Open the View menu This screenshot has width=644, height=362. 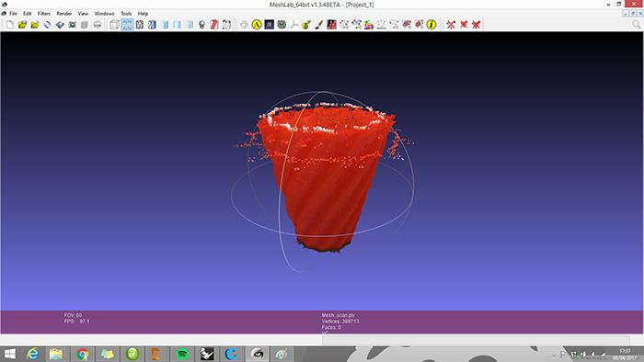83,14
